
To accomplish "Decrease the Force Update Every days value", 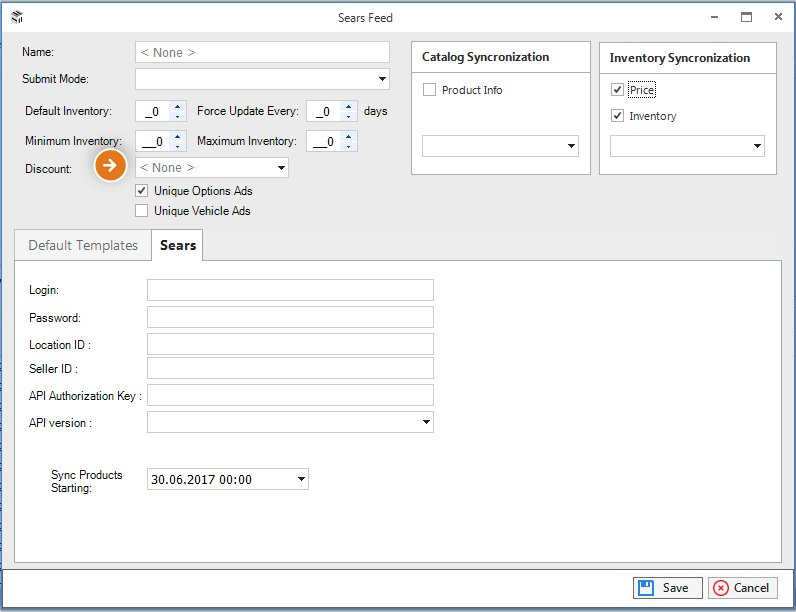I will 348,117.
